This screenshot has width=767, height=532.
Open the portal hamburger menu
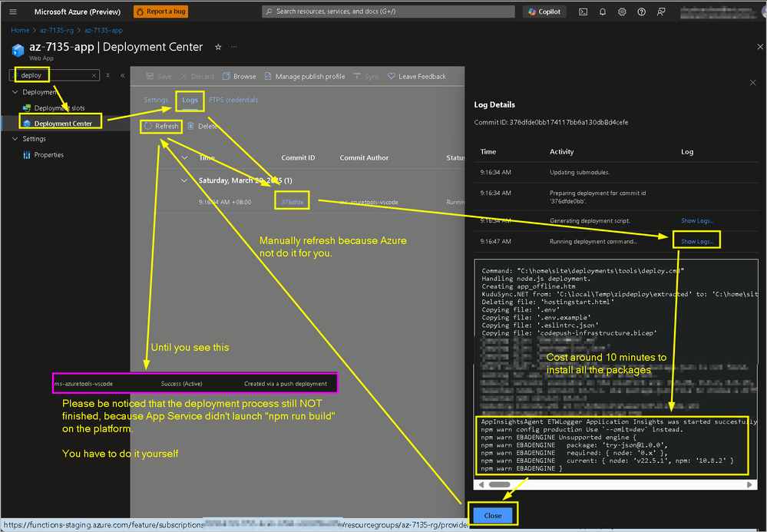point(13,12)
